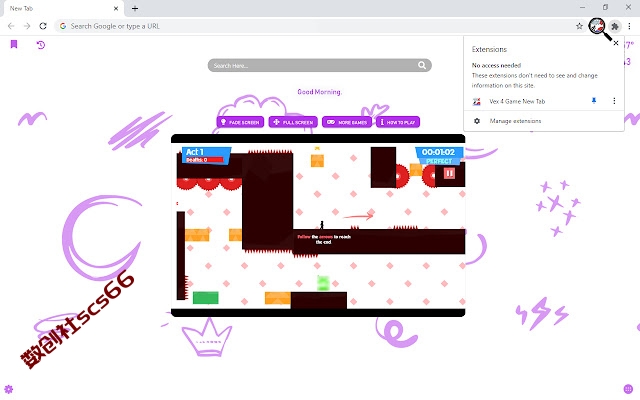Open the purple settings gear at bottom left
This screenshot has height=400, width=640.
coord(9,389)
